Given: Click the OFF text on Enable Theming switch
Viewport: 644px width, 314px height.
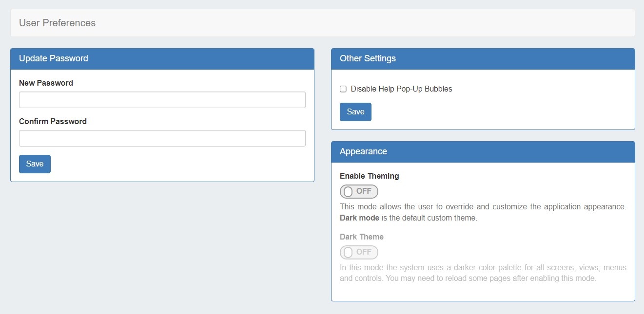Looking at the screenshot, I should click(x=364, y=191).
